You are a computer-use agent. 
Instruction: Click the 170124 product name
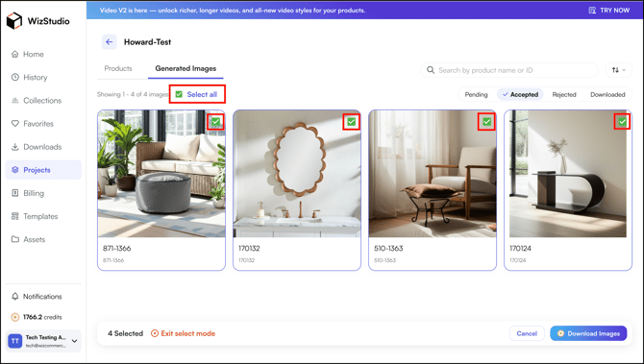[520, 249]
